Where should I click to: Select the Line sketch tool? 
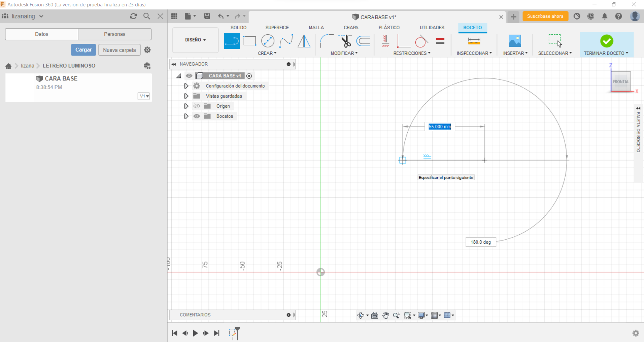[232, 41]
